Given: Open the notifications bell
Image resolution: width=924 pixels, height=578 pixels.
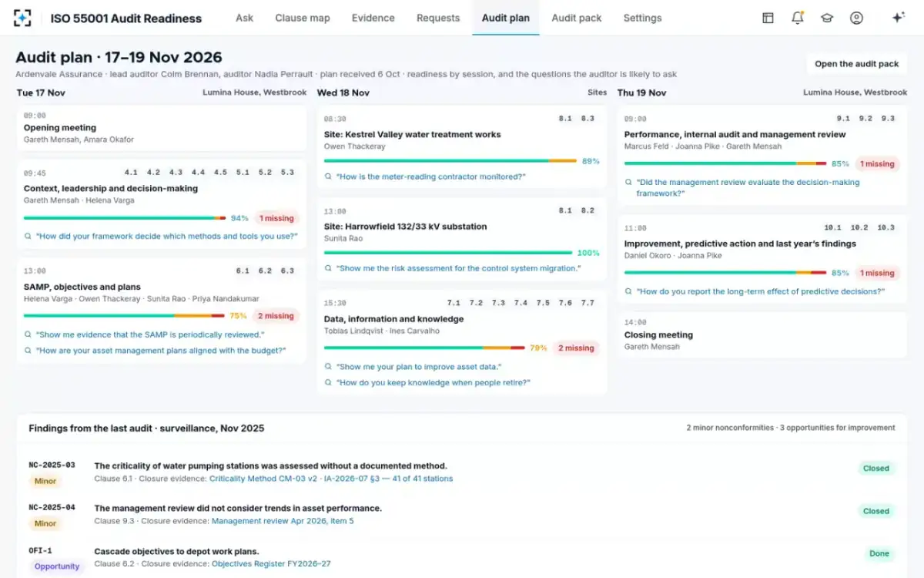Looking at the screenshot, I should click(x=798, y=18).
